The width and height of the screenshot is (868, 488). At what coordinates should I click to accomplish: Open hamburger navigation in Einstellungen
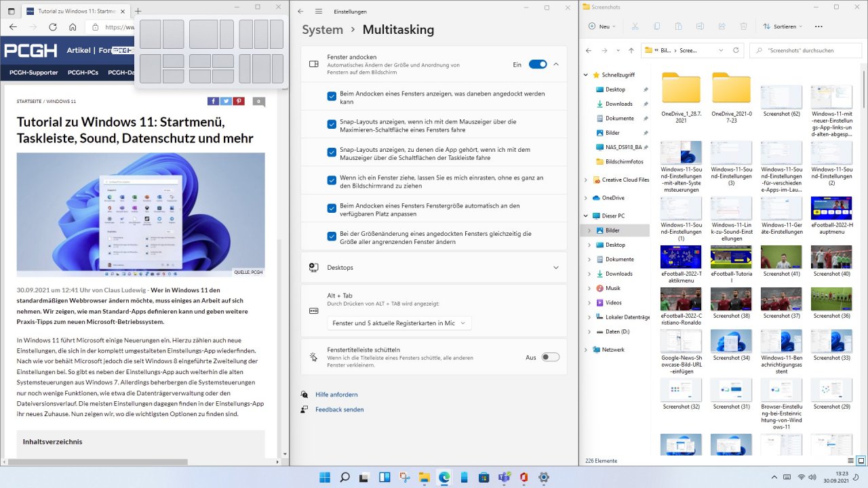coord(319,12)
